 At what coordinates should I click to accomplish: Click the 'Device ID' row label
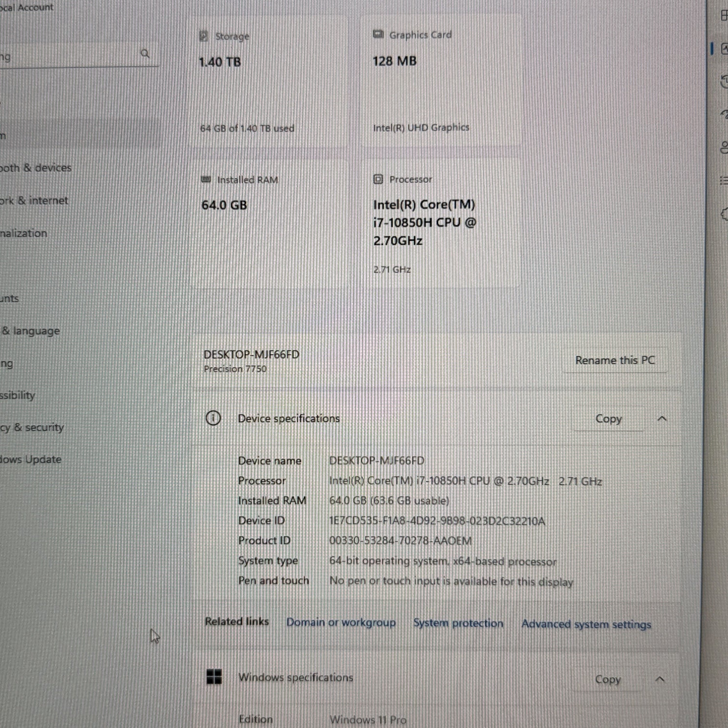tap(261, 520)
